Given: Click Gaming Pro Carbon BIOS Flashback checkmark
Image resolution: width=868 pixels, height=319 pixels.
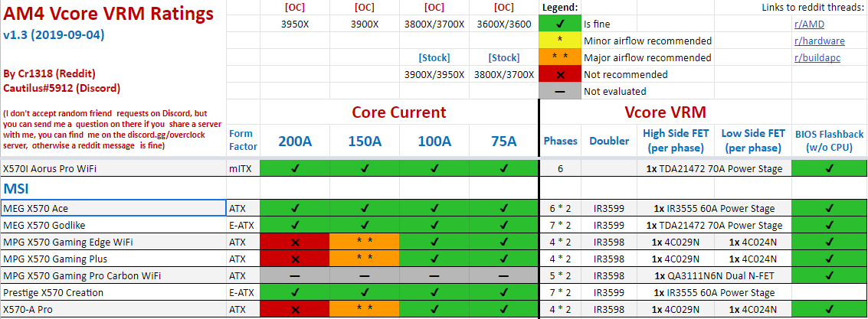Looking at the screenshot, I should pyautogui.click(x=829, y=276).
